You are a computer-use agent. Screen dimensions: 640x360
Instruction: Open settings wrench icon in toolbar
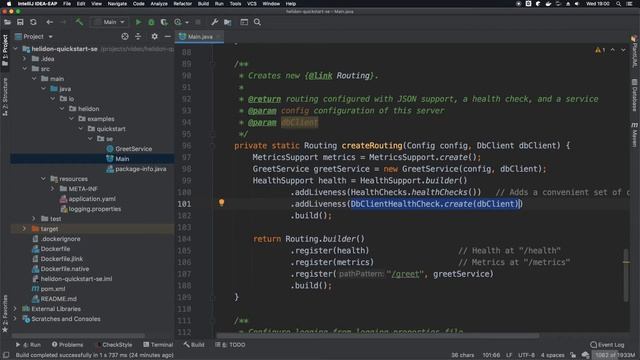[214, 22]
